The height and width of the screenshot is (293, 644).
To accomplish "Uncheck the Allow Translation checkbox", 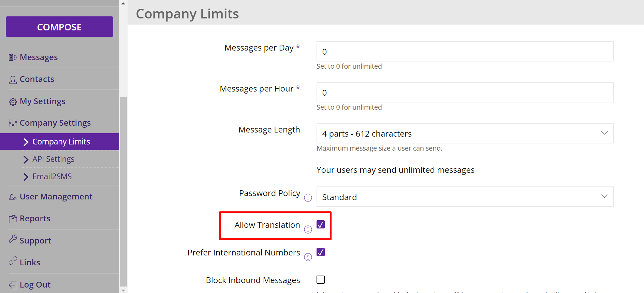I will [x=320, y=224].
